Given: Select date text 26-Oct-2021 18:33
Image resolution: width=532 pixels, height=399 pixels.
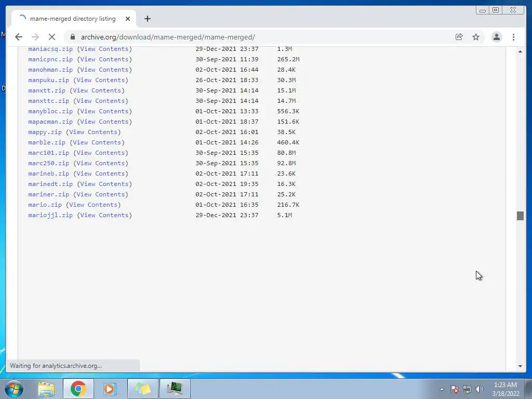Looking at the screenshot, I should (x=227, y=80).
